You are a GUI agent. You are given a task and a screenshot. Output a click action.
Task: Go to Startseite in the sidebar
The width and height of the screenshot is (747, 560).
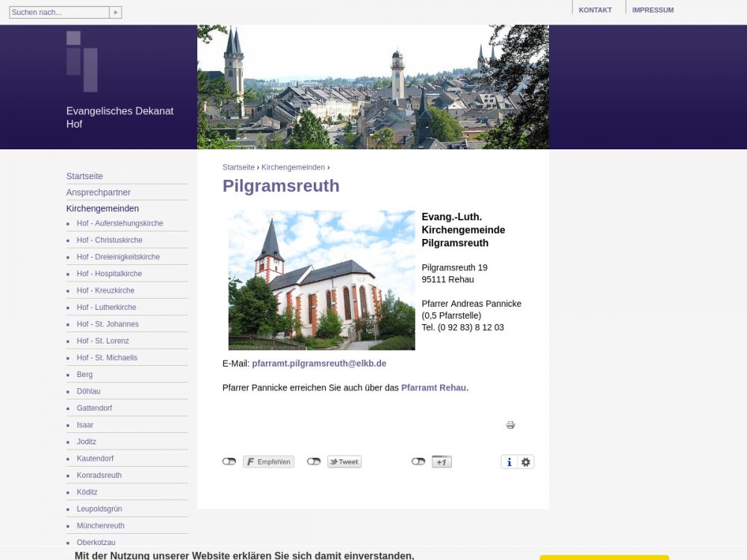coord(84,176)
